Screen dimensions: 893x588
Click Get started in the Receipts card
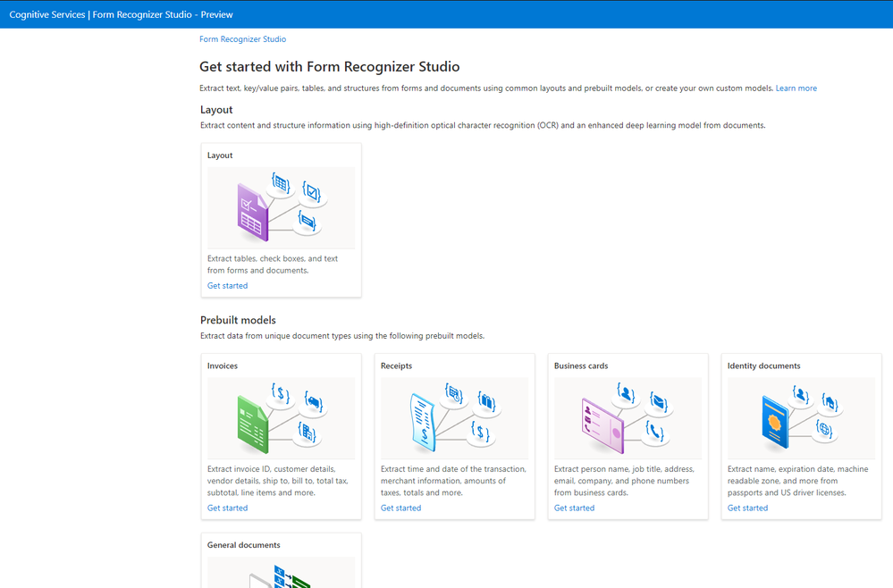(x=401, y=508)
